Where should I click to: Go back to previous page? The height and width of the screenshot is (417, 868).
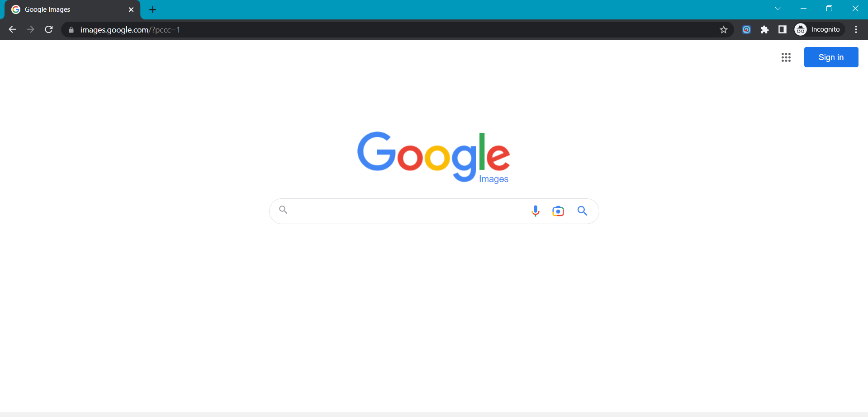click(12, 30)
